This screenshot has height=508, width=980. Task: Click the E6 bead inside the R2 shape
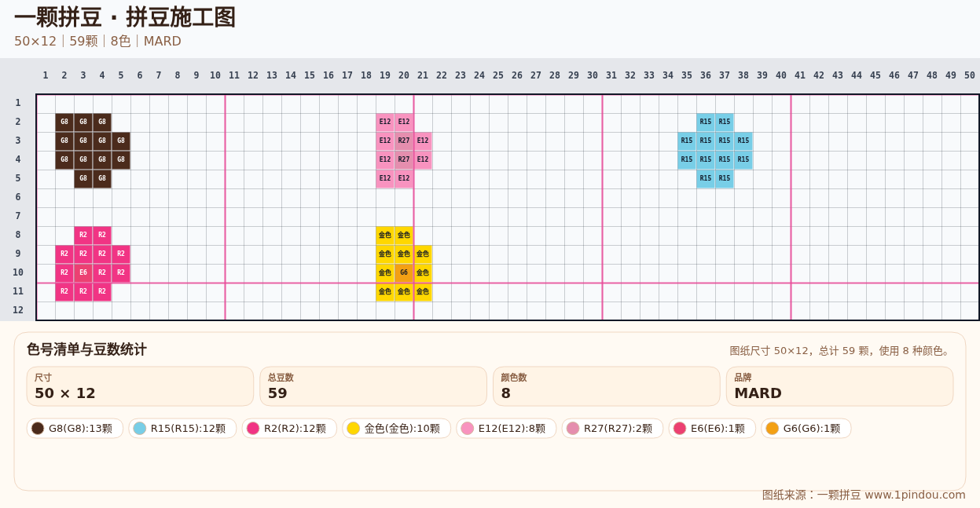[x=83, y=273]
